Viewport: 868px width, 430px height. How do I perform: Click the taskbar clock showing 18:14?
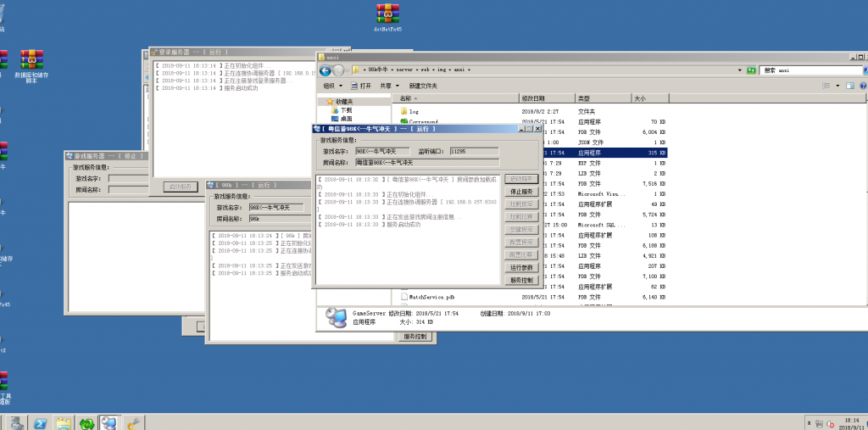point(851,421)
